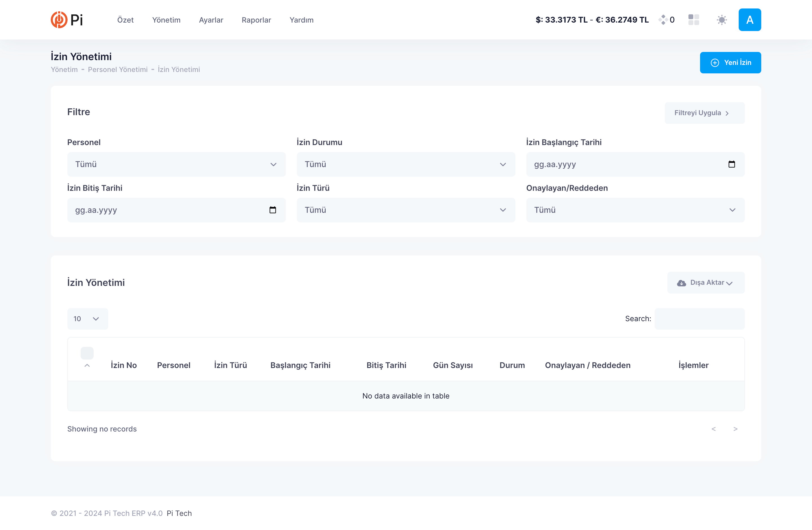Viewport: 812px width, 530px height.
Task: Expand the İzin Durumu dropdown
Action: pyautogui.click(x=406, y=164)
